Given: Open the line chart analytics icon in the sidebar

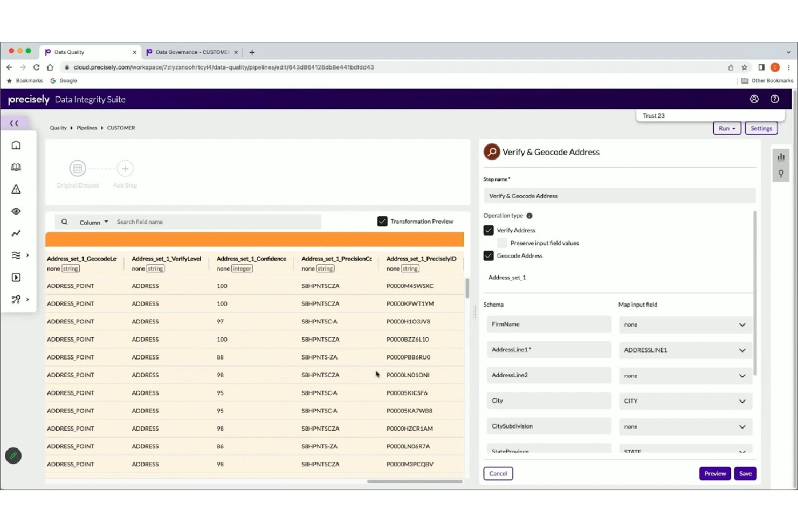Looking at the screenshot, I should [x=16, y=233].
